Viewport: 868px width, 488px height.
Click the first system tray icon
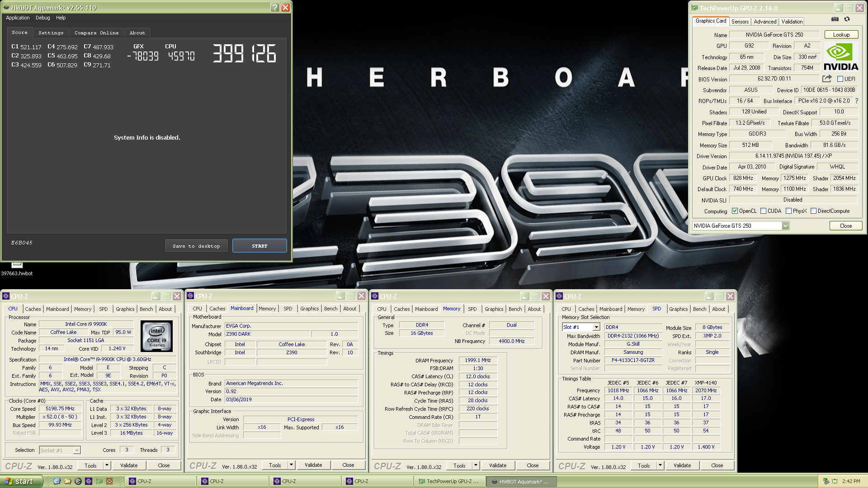click(826, 481)
